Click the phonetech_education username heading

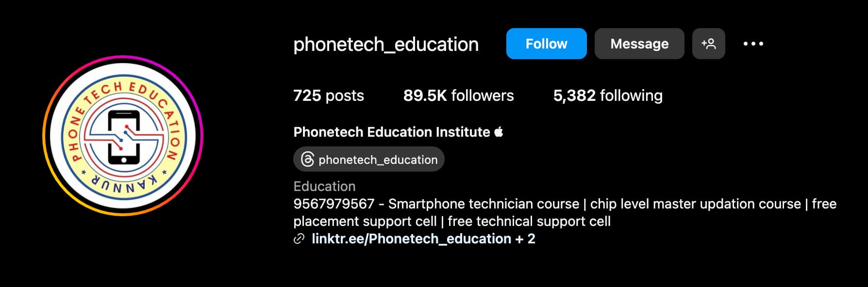tap(386, 45)
